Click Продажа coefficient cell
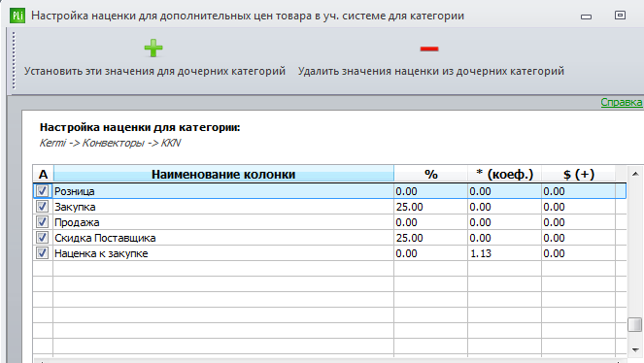Viewport: 644px width, 363px height. (505, 222)
